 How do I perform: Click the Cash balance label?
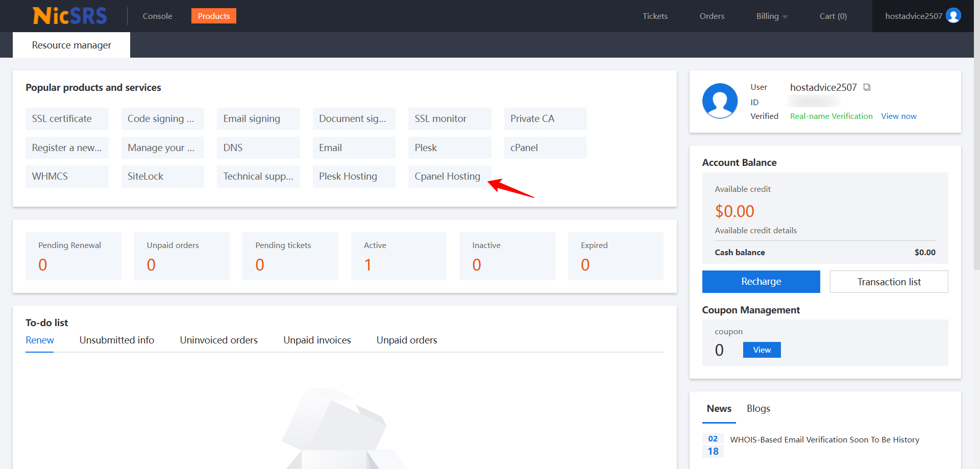[x=740, y=252]
